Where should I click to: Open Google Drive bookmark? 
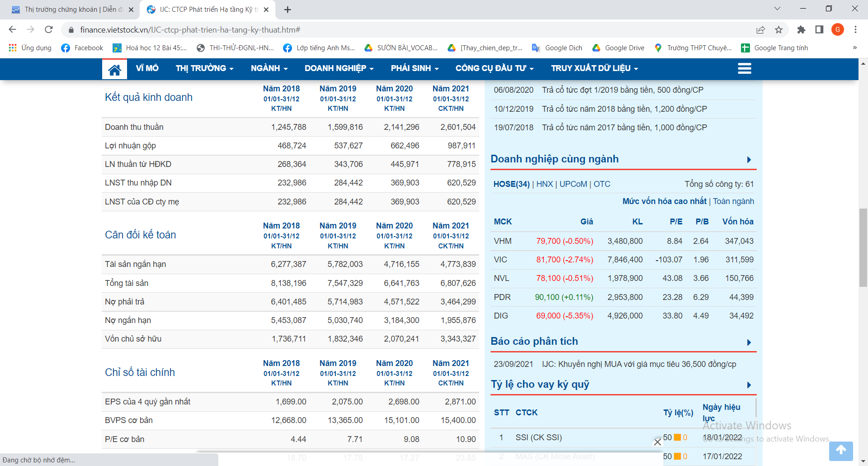point(618,48)
